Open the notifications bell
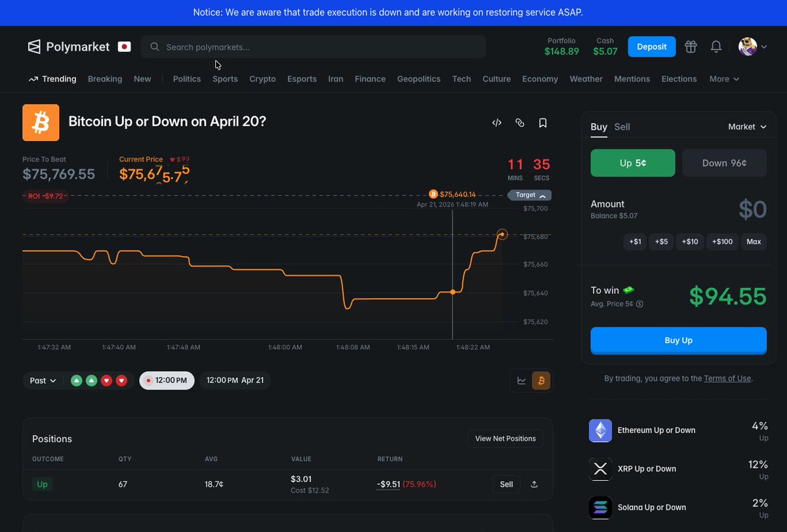Viewport: 787px width, 532px height. (x=716, y=47)
